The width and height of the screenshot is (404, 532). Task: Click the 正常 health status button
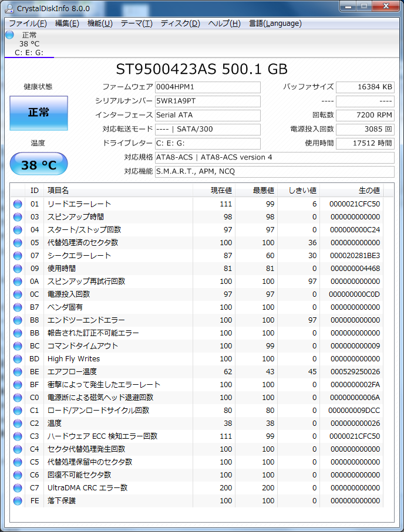pyautogui.click(x=38, y=113)
